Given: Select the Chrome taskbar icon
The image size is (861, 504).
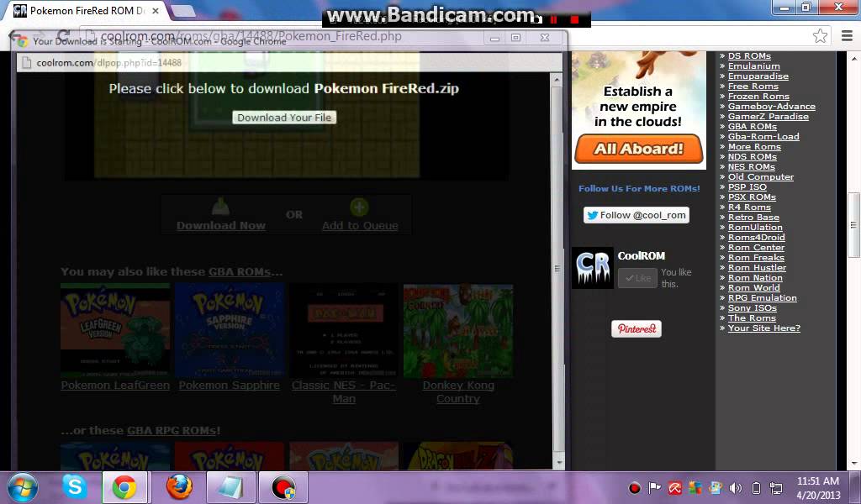Looking at the screenshot, I should click(124, 487).
